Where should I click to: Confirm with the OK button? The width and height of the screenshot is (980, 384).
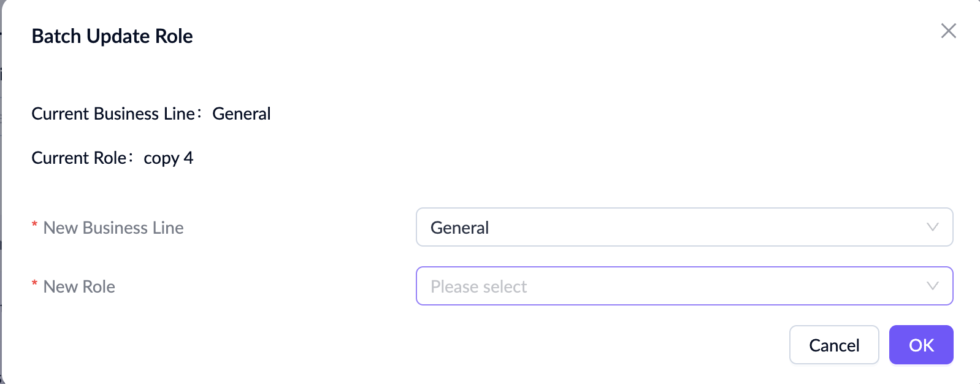921,345
